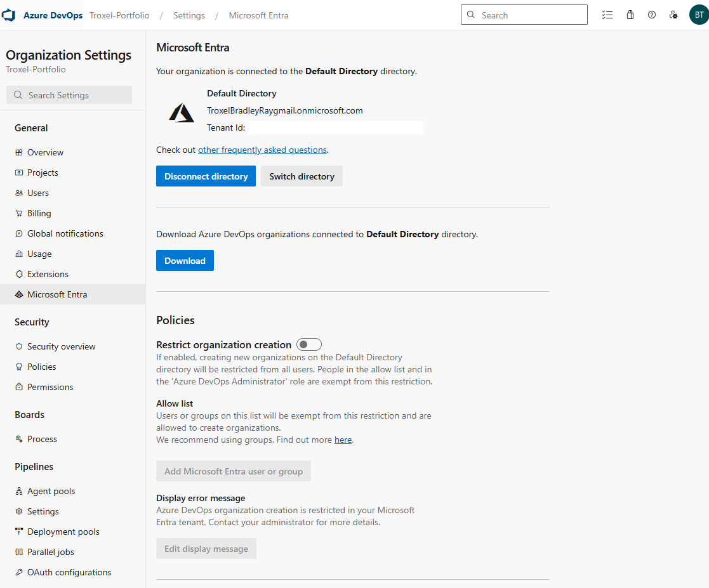Click Microsoft Entra breadcrumb
The height and width of the screenshot is (588, 709).
tap(258, 15)
